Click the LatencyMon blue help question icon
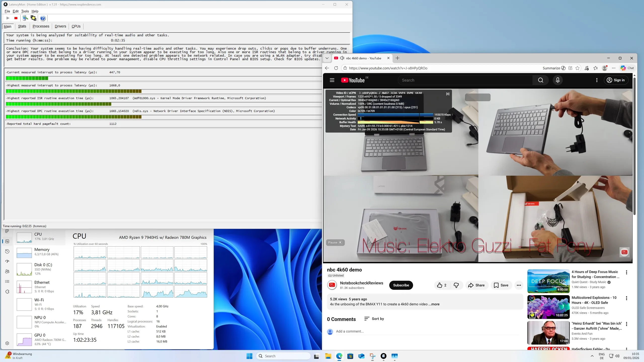The height and width of the screenshot is (362, 644). point(43,18)
